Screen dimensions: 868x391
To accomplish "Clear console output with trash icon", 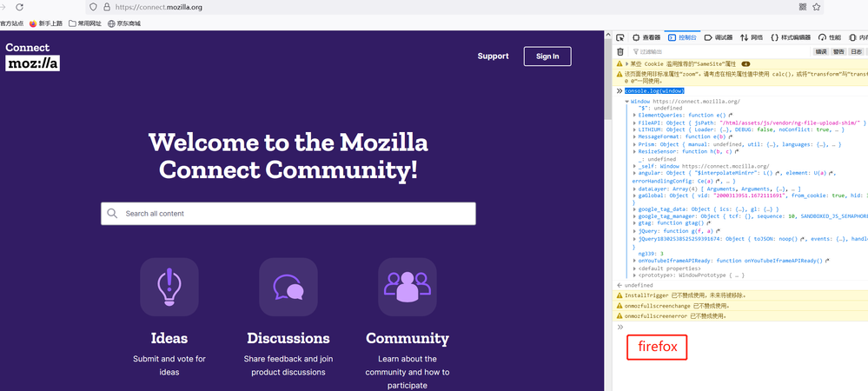I will pyautogui.click(x=620, y=51).
